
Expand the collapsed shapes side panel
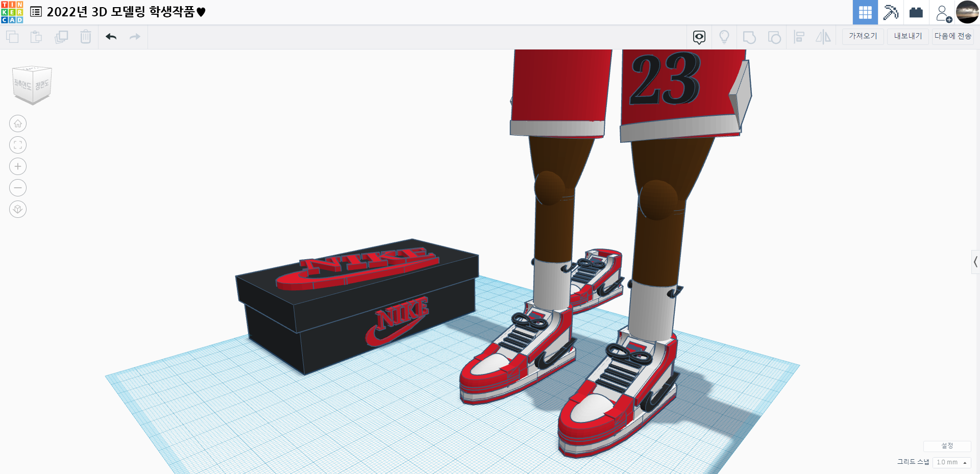975,262
